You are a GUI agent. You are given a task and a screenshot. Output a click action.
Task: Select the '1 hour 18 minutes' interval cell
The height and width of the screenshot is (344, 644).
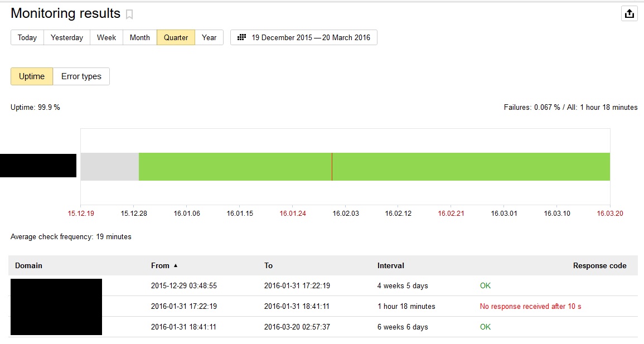point(406,306)
